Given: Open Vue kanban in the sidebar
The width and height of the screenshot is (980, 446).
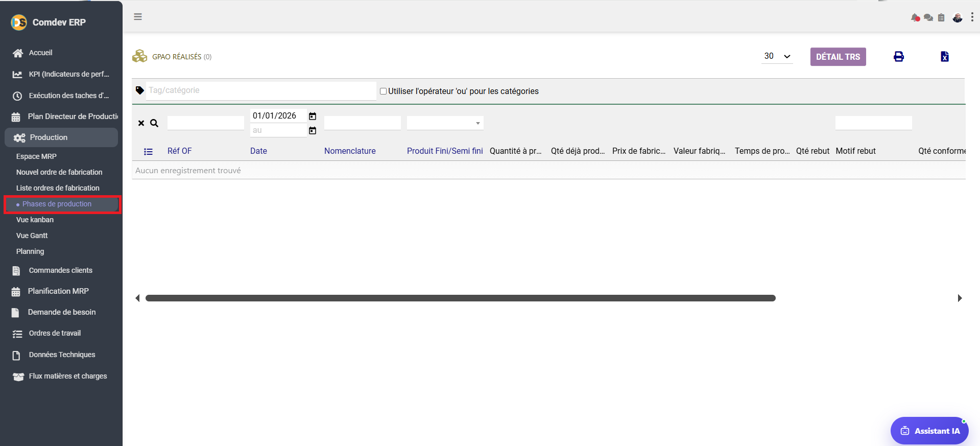Looking at the screenshot, I should [35, 220].
